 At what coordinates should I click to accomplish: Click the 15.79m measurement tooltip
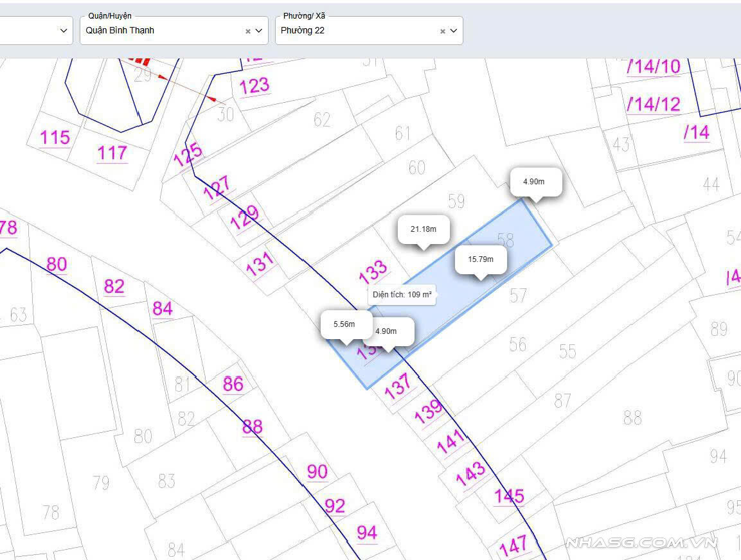tap(481, 259)
